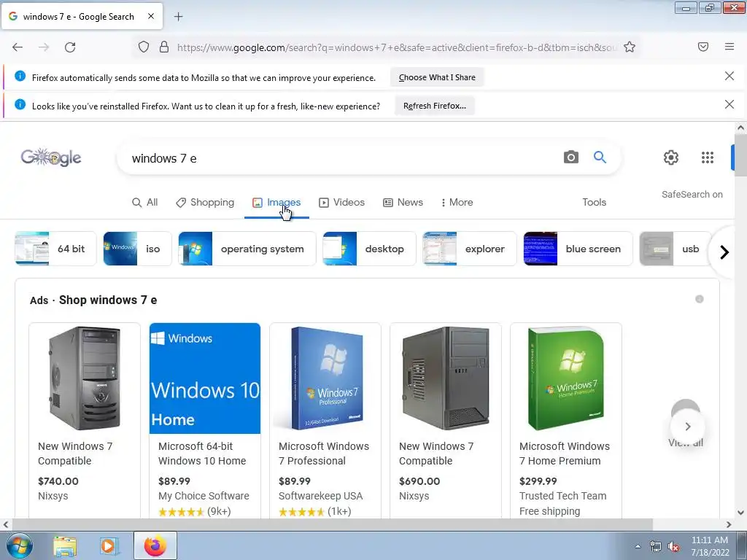Show more suggestion chips with right chevron
747x560 pixels.
tap(724, 252)
